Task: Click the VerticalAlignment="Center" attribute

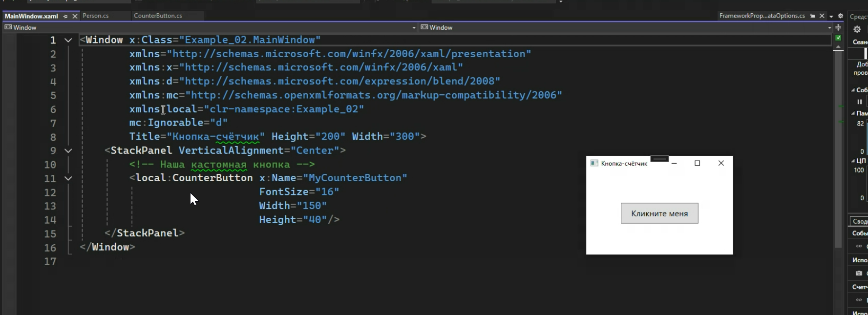Action: [x=259, y=150]
